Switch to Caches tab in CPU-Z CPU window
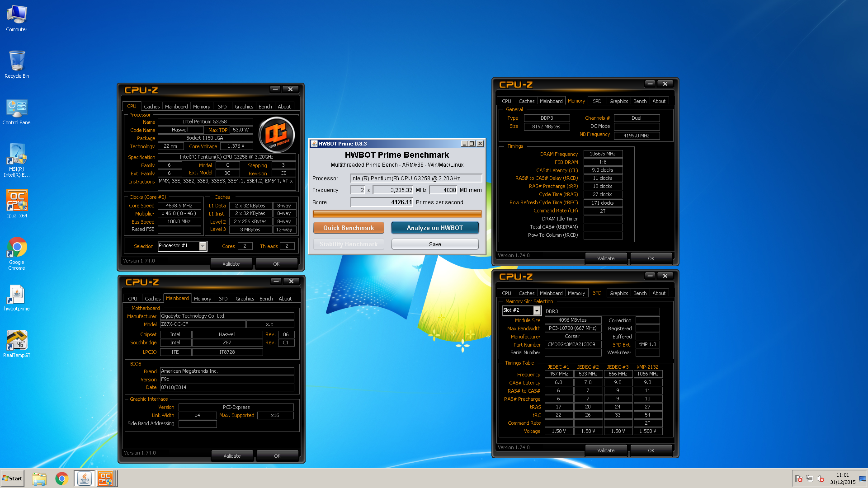 151,107
